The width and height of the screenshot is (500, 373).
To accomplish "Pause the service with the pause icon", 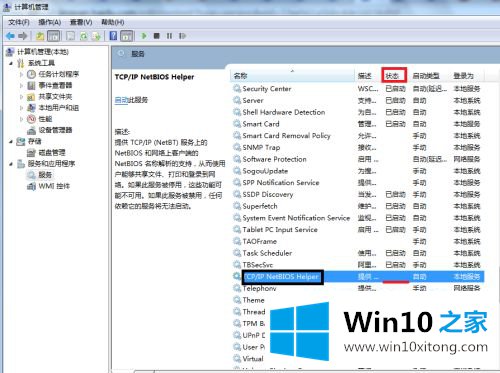I will click(169, 36).
